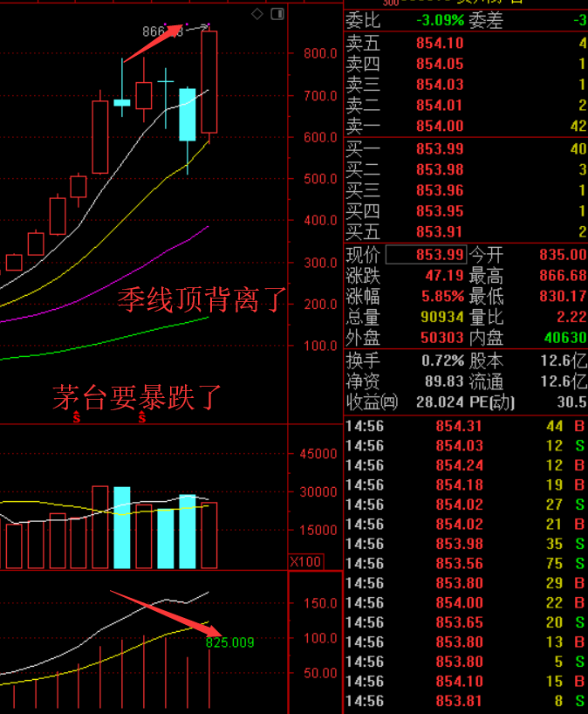The width and height of the screenshot is (588, 714).
Task: Select the trade tick 854.18 with 19 B
Action: pos(466,485)
